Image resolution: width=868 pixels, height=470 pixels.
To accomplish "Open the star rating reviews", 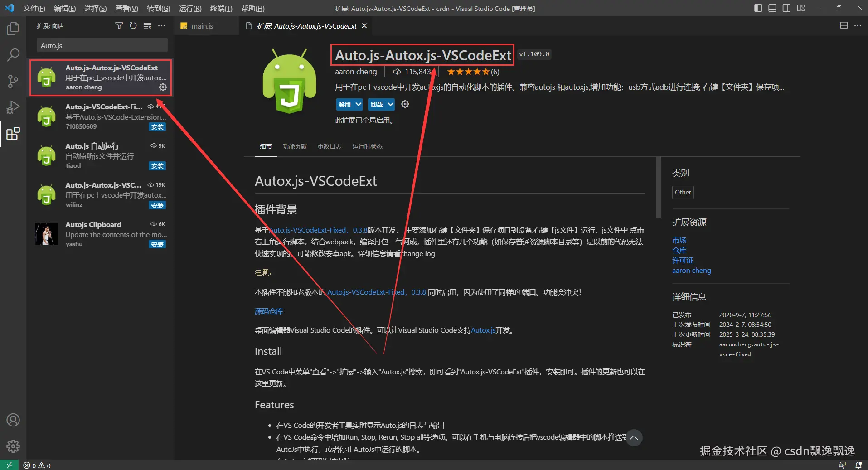I will [473, 72].
